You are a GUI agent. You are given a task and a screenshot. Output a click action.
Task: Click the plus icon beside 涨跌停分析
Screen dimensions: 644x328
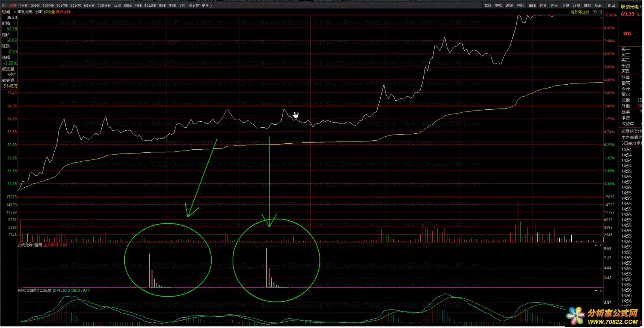click(595, 12)
